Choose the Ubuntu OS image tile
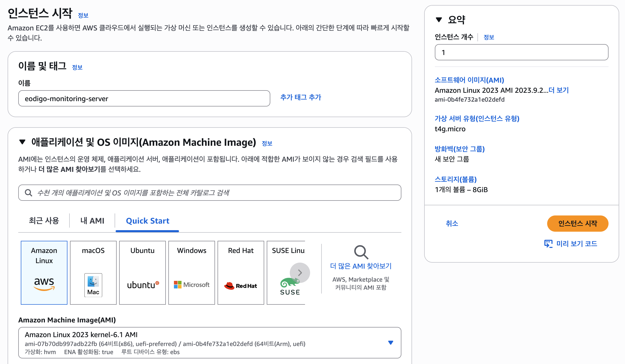The image size is (625, 364). click(142, 272)
